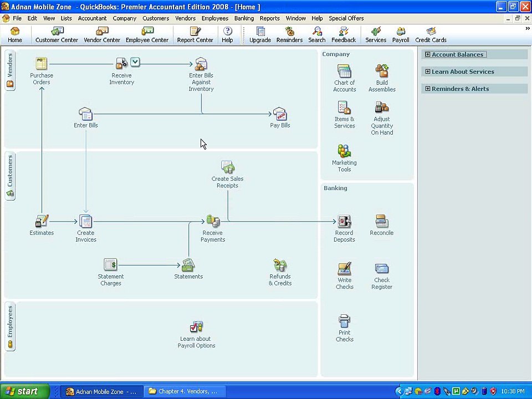The image size is (532, 399).
Task: Click the Vendors side tab
Action: click(x=10, y=70)
